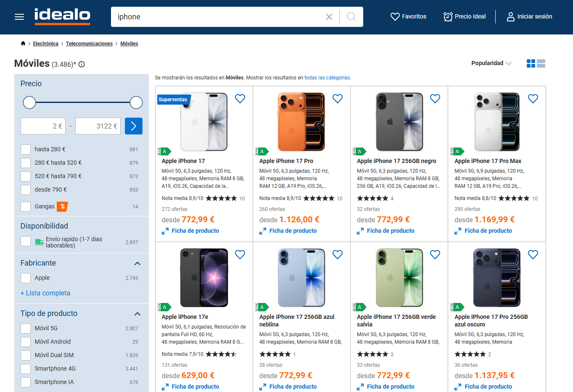Switch to grid view layout icon
Viewport: 573px width, 392px height.
click(x=531, y=63)
